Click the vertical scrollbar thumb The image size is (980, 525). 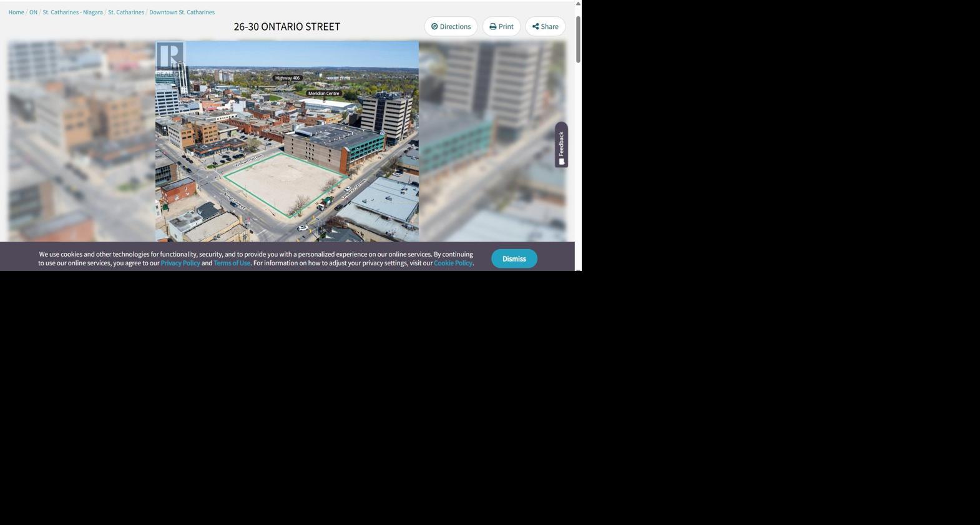[578, 39]
